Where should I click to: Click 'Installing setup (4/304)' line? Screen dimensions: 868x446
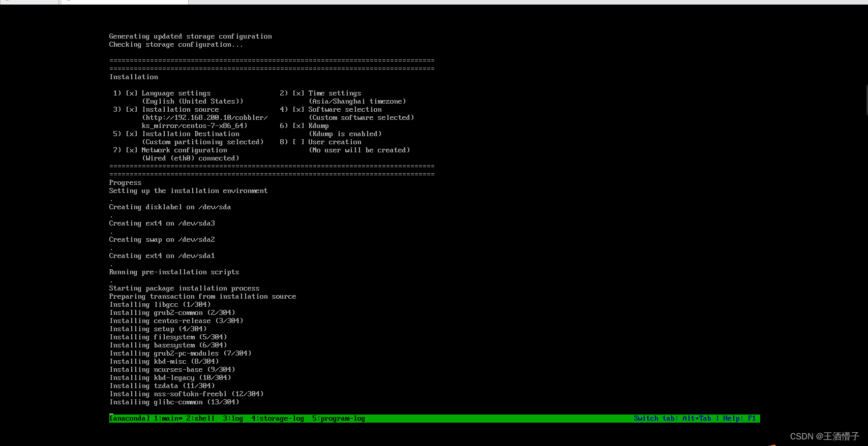(x=158, y=329)
